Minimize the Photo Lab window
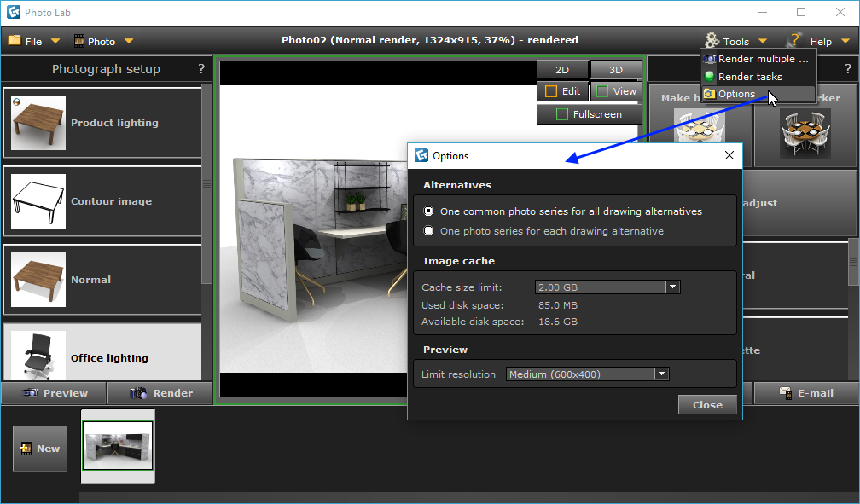Viewport: 860px width, 504px height. click(763, 12)
